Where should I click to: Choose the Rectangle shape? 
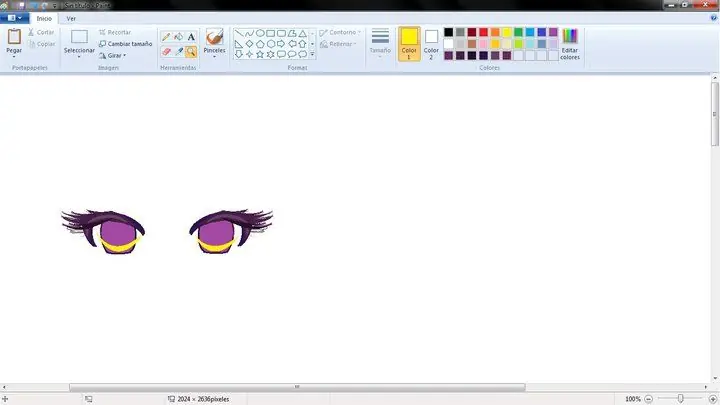click(x=270, y=34)
